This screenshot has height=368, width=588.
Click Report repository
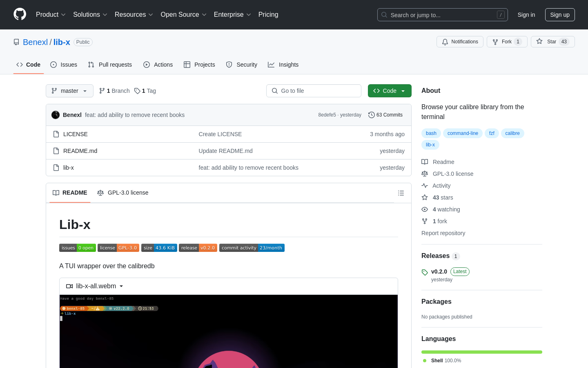[443, 233]
